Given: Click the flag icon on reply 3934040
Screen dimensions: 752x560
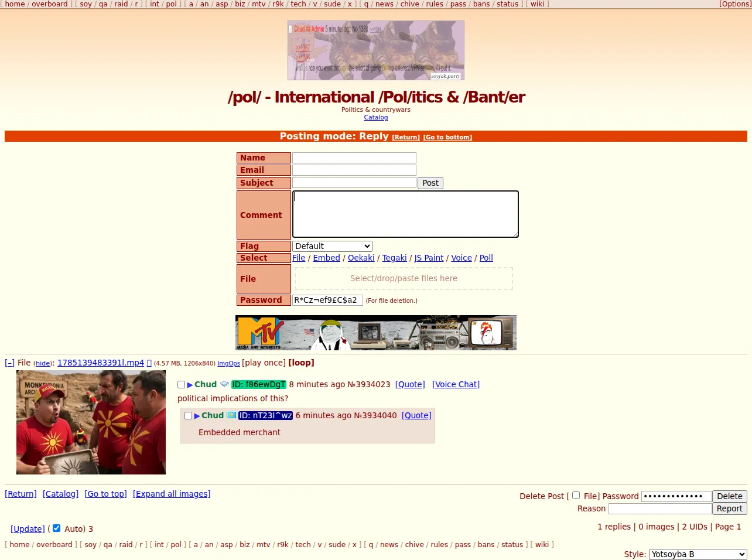Looking at the screenshot, I should click(x=231, y=415).
